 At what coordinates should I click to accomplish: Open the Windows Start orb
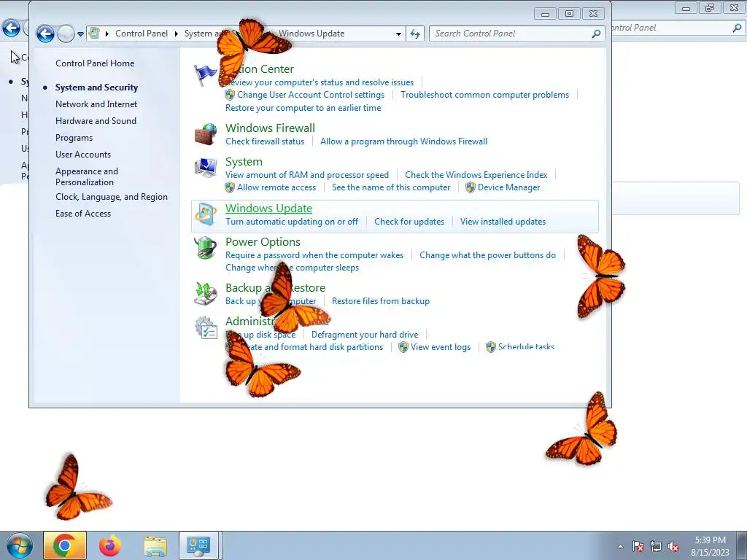click(x=19, y=545)
